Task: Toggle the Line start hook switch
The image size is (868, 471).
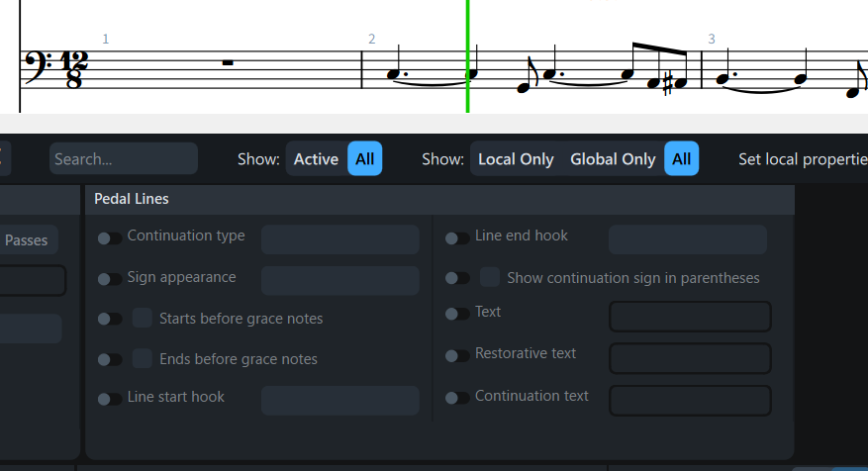Action: pyautogui.click(x=110, y=399)
